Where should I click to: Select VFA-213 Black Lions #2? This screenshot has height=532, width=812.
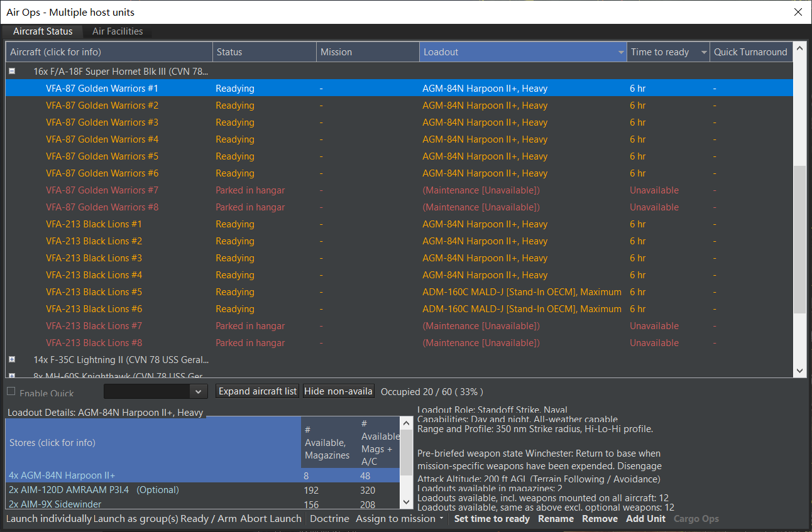(399, 241)
